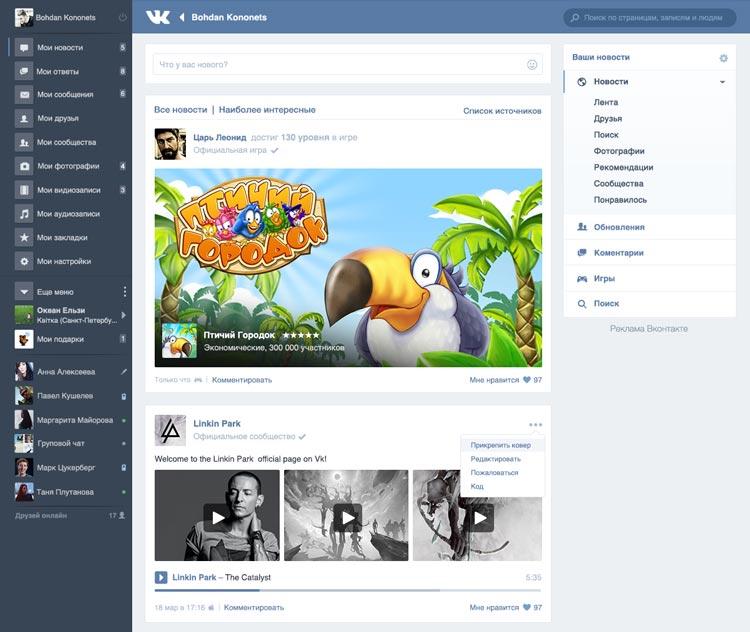The height and width of the screenshot is (632, 750).
Task: Click the Мои подарки gift icon
Action: click(x=24, y=339)
